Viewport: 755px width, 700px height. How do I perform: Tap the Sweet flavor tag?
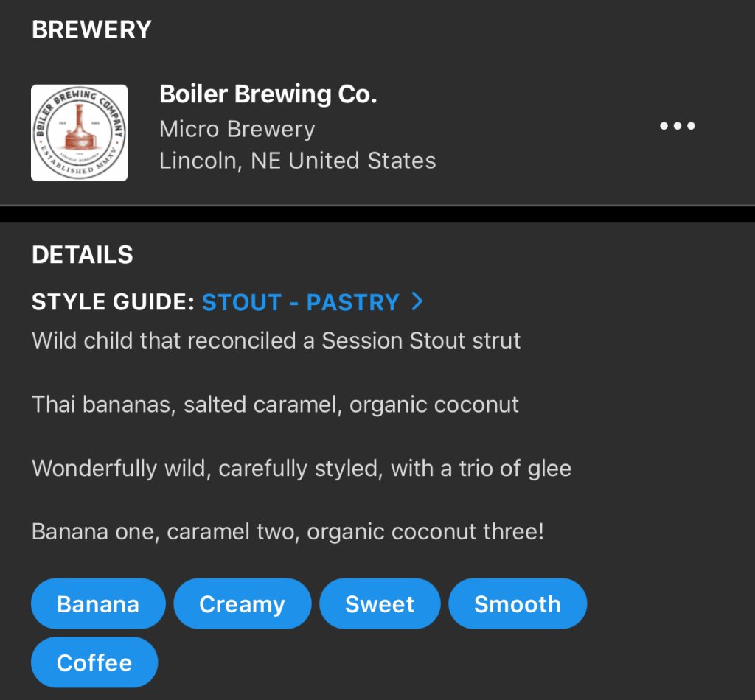click(x=380, y=604)
